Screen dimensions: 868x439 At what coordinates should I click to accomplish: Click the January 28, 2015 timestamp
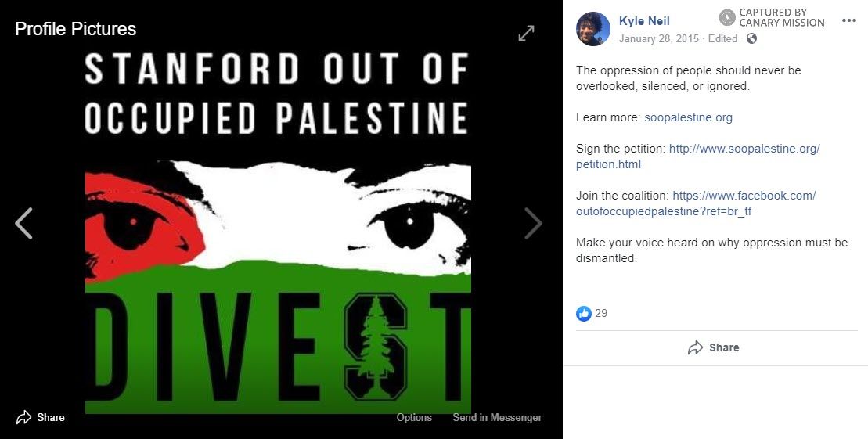pos(658,38)
